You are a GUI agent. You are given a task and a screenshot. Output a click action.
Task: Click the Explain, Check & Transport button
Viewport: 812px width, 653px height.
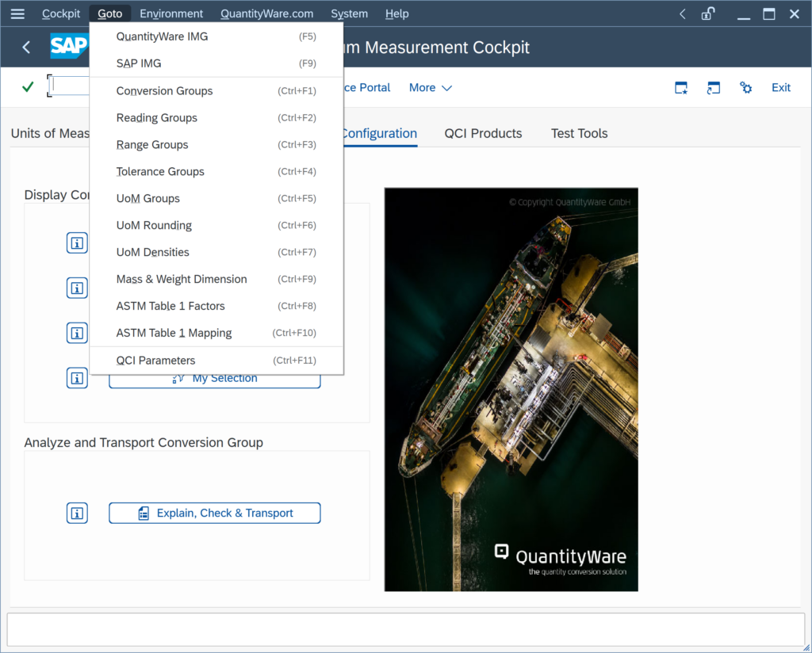(x=214, y=513)
